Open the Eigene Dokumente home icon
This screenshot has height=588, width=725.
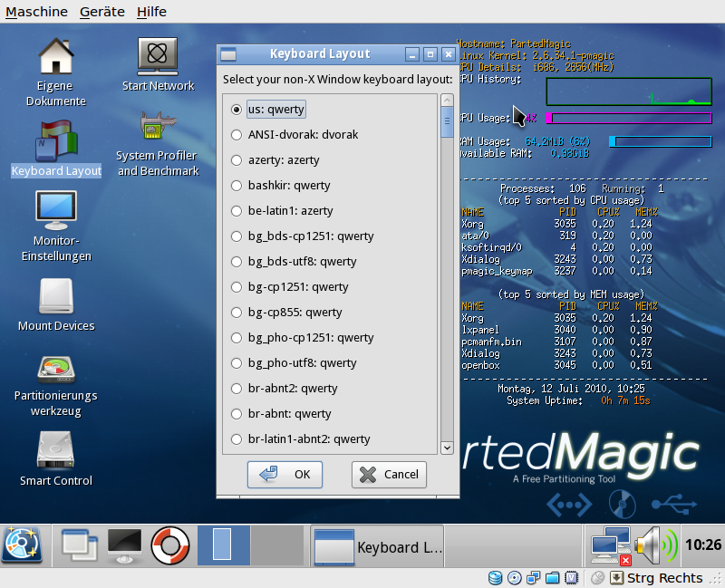click(55, 59)
